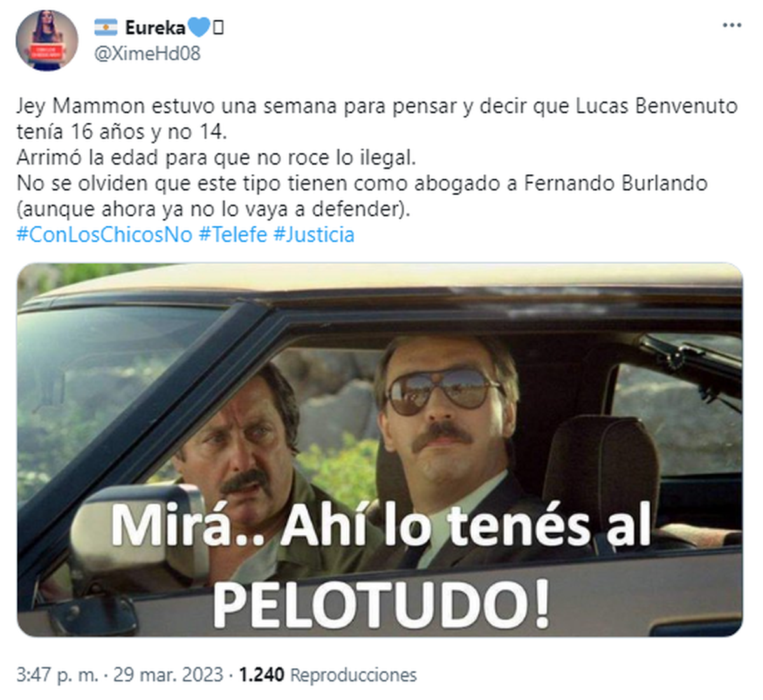Click the blue heart emoji

[198, 27]
